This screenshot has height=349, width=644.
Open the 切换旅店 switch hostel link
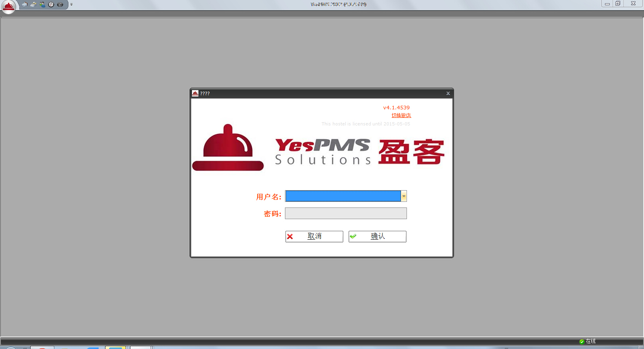coord(401,115)
